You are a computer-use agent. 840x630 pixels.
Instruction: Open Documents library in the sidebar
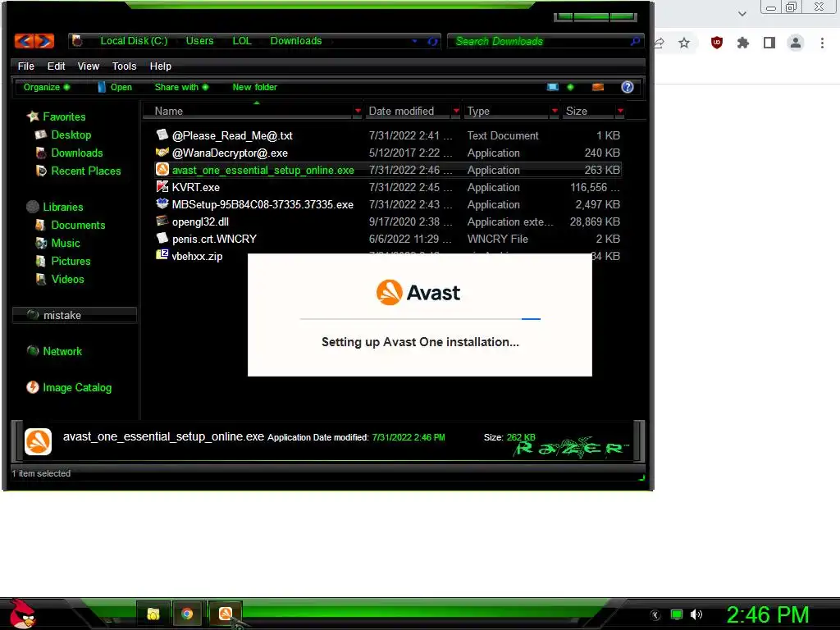(78, 225)
